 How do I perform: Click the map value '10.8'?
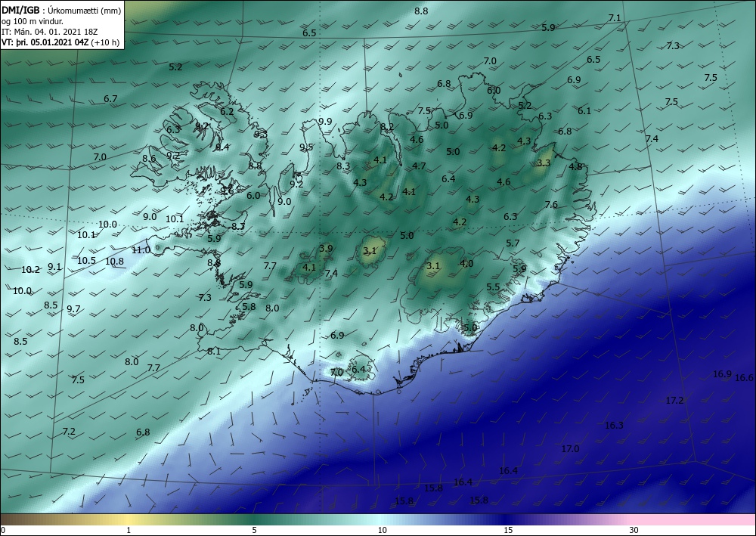pos(114,262)
